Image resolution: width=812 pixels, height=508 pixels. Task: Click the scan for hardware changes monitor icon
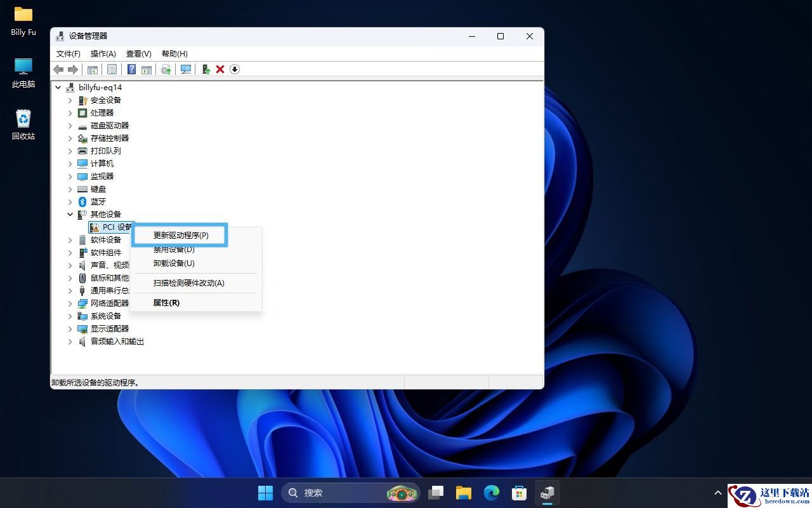(x=186, y=69)
